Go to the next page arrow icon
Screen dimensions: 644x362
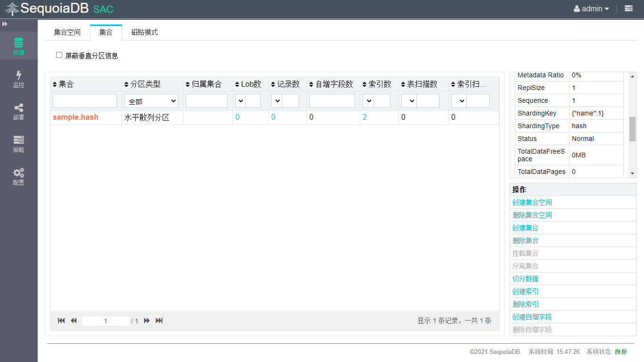click(147, 321)
